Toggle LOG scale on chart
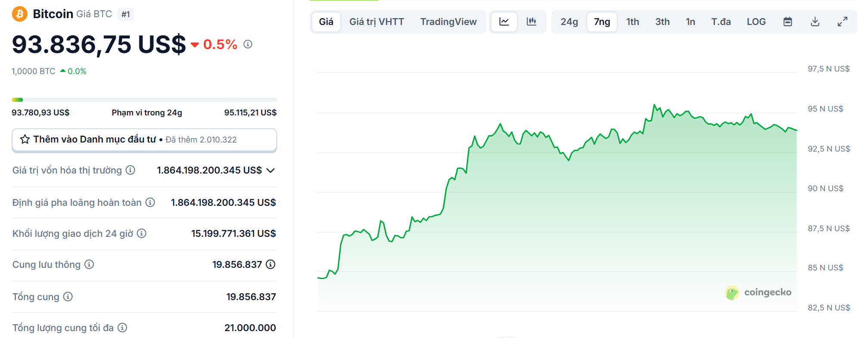This screenshot has height=338, width=868. [756, 22]
